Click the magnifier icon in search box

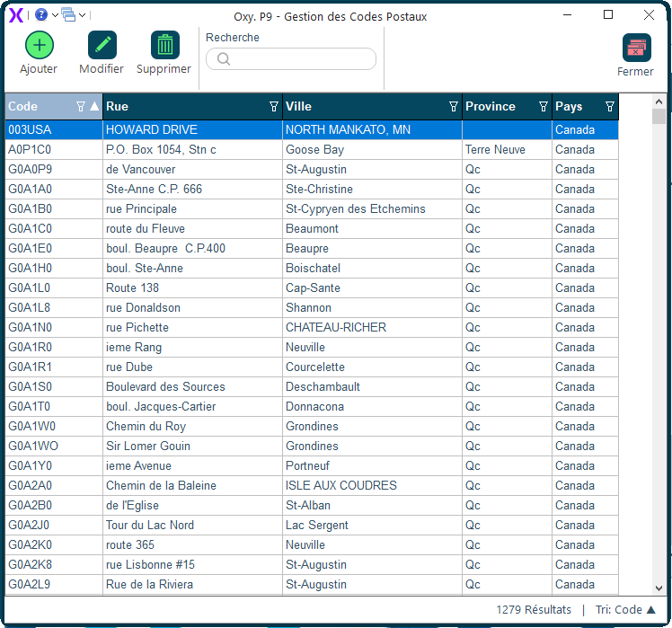pos(224,58)
